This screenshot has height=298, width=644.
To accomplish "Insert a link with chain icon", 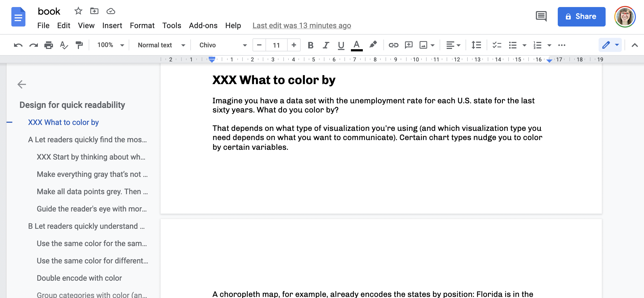I will [393, 45].
